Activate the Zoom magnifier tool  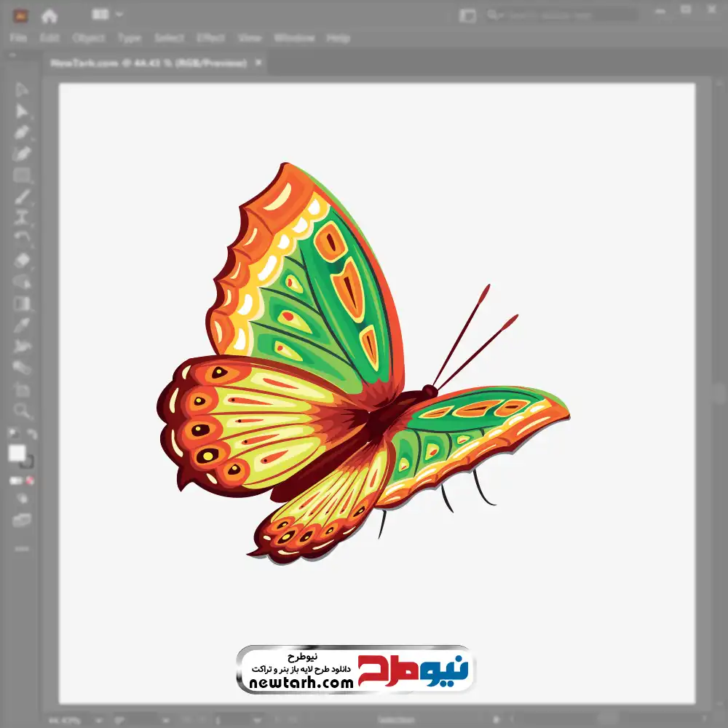pyautogui.click(x=22, y=411)
